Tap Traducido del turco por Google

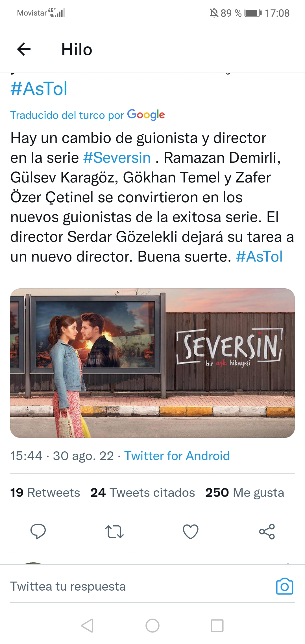tap(88, 115)
